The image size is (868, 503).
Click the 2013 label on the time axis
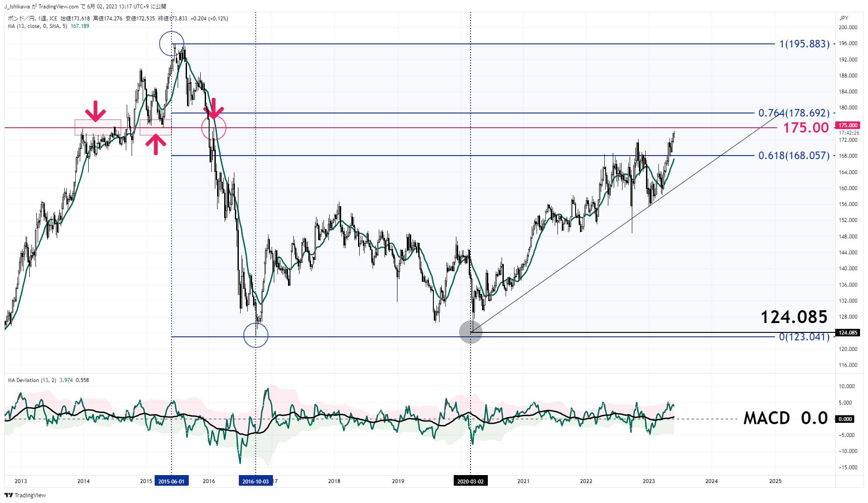[x=21, y=481]
